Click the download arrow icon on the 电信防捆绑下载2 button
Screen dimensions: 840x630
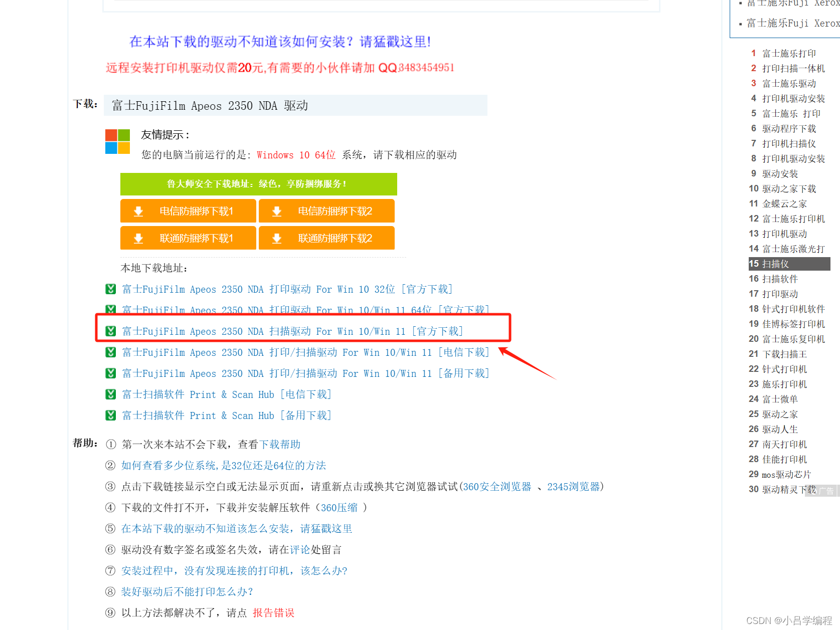277,212
